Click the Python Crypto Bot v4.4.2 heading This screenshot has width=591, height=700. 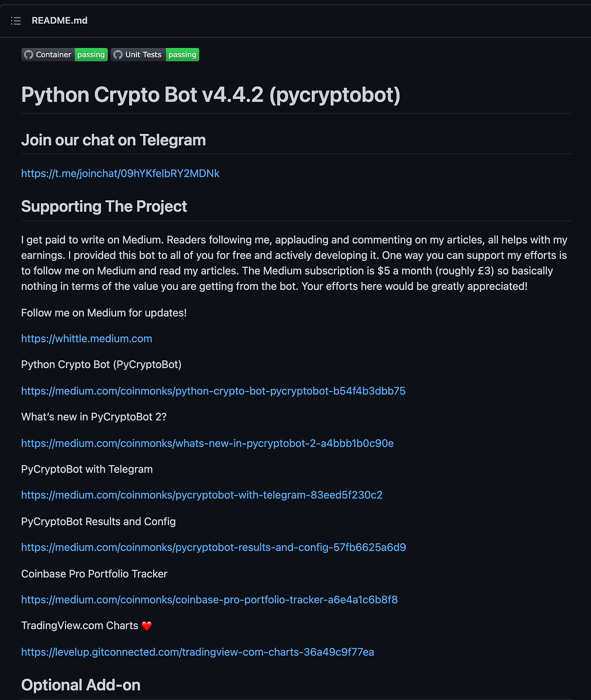(211, 95)
